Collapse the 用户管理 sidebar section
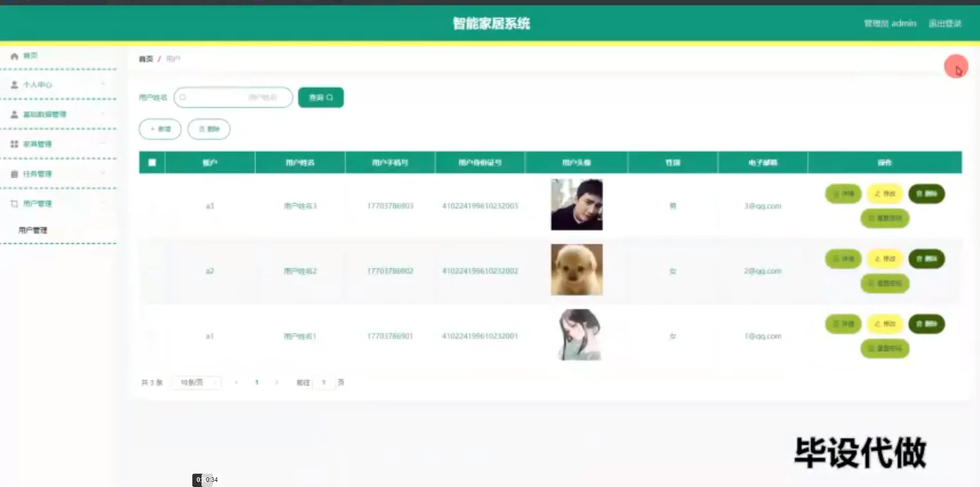Image resolution: width=980 pixels, height=487 pixels. click(104, 203)
